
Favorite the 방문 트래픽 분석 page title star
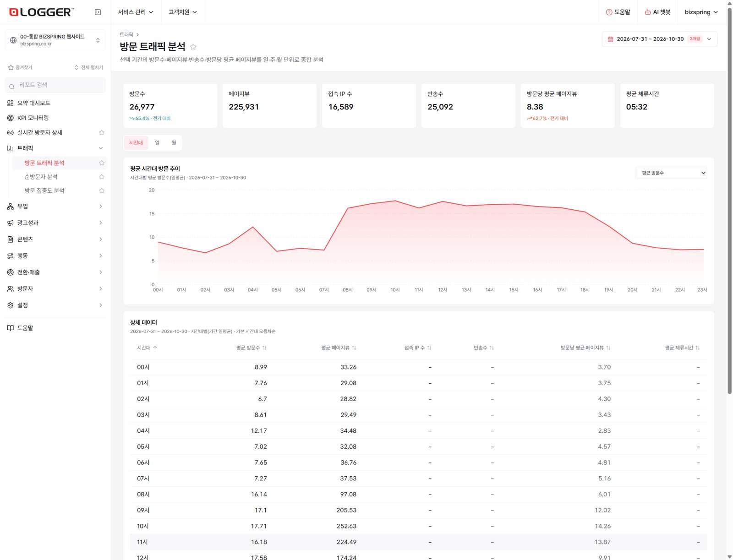tap(193, 47)
